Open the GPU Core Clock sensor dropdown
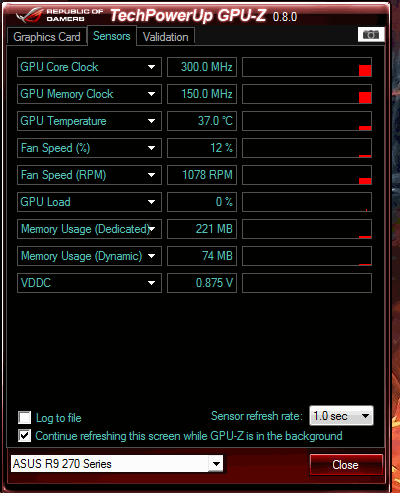 tap(151, 67)
